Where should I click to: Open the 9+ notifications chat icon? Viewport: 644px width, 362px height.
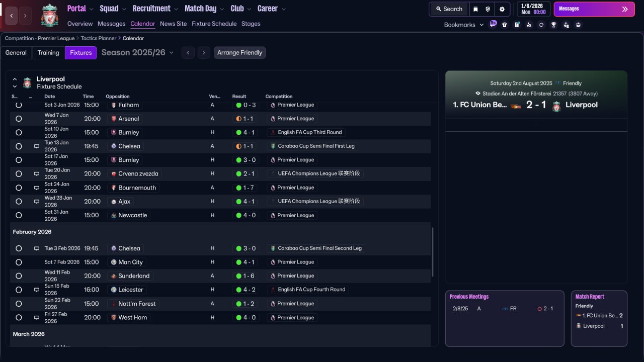pos(493,24)
